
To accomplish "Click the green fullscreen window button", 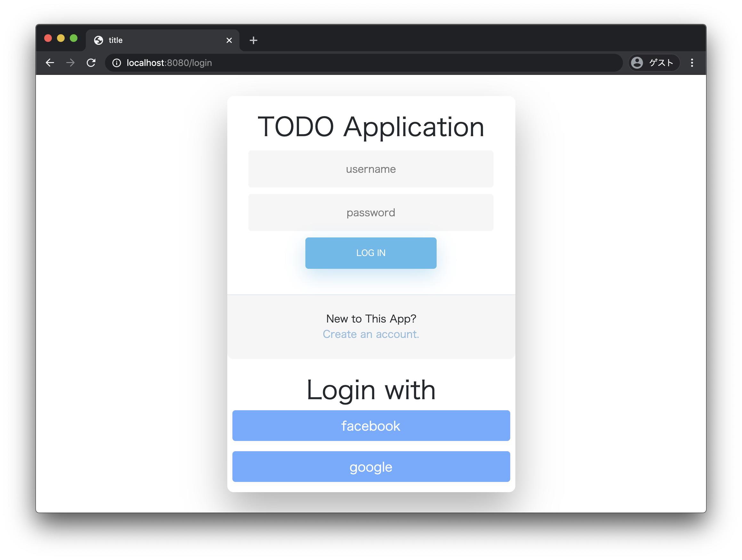I will (73, 38).
